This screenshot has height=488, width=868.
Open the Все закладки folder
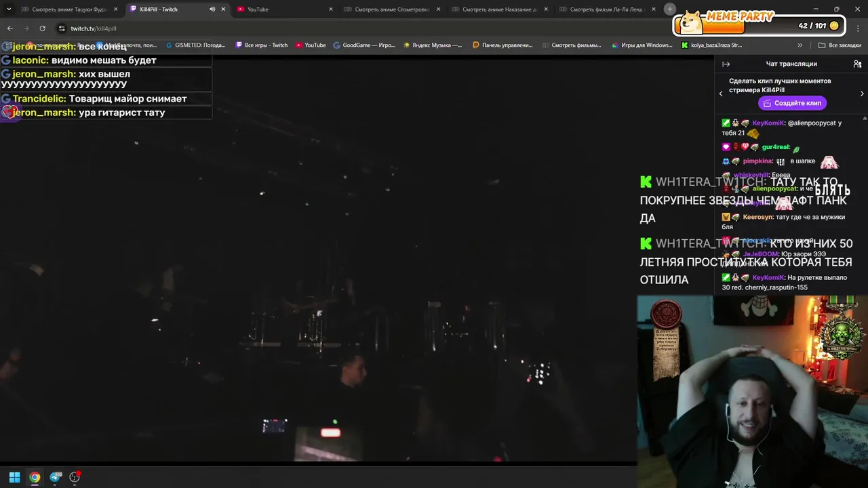[840, 45]
